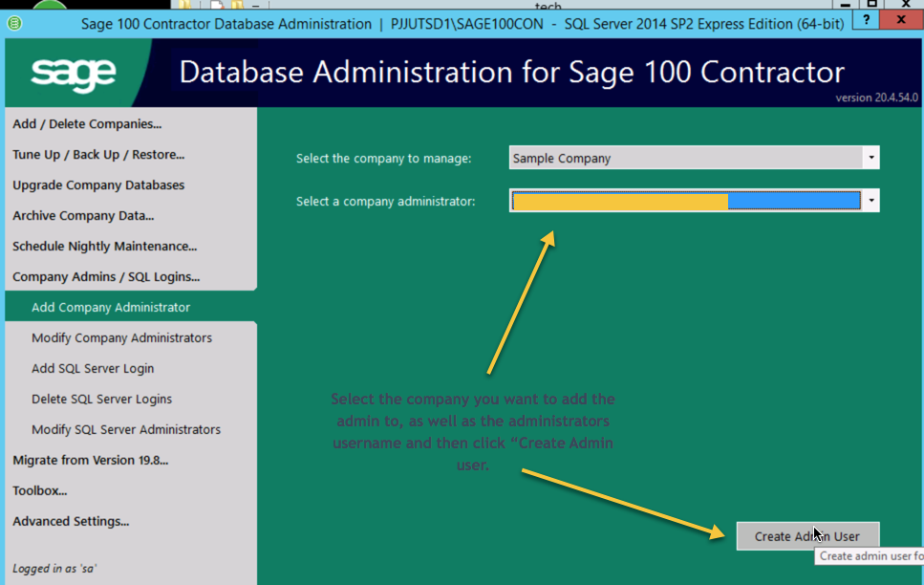Open Archive Company Data menu
Screen dimensions: 924x585
[83, 216]
